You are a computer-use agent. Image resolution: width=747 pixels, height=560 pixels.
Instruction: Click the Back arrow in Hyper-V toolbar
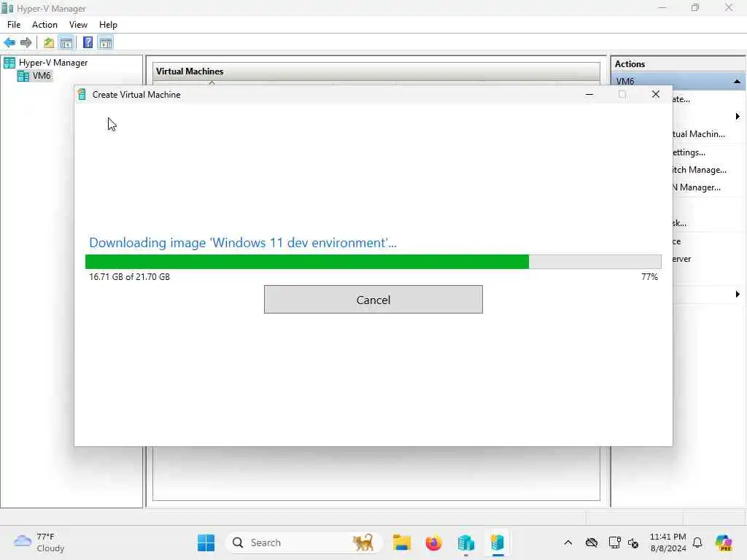coord(9,43)
